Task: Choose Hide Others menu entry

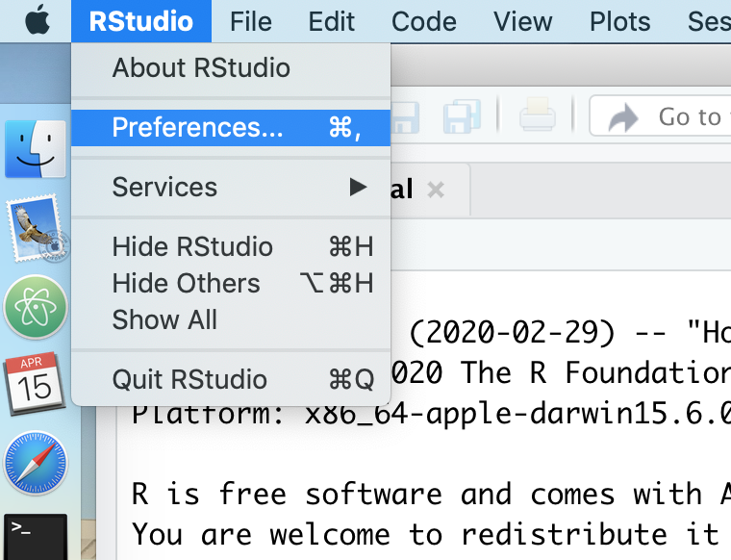Action: 186,284
